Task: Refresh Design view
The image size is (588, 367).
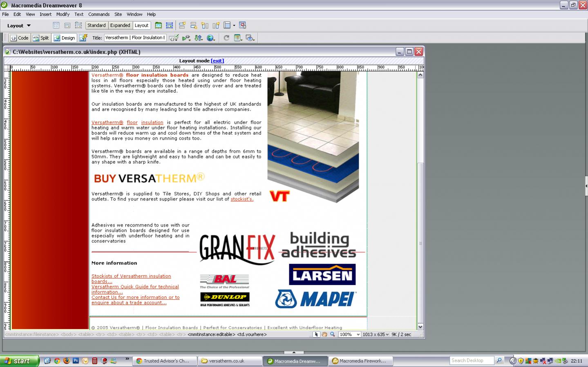Action: (x=226, y=38)
